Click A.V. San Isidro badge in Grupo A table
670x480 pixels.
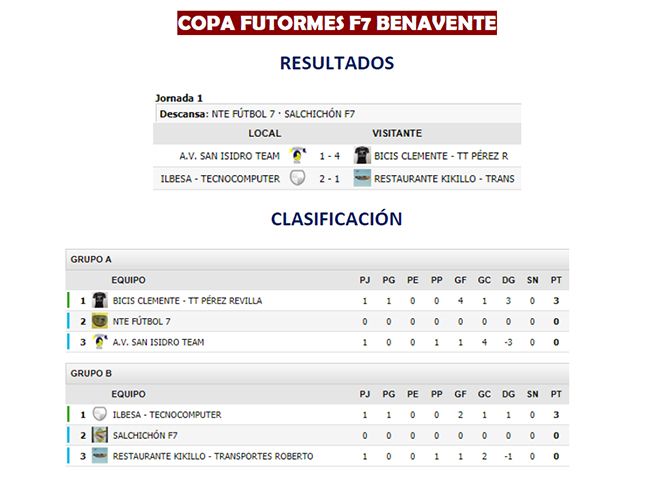click(x=99, y=342)
